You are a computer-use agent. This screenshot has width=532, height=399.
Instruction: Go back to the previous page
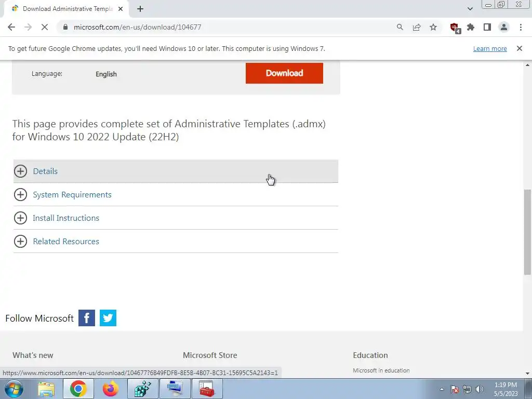point(11,27)
